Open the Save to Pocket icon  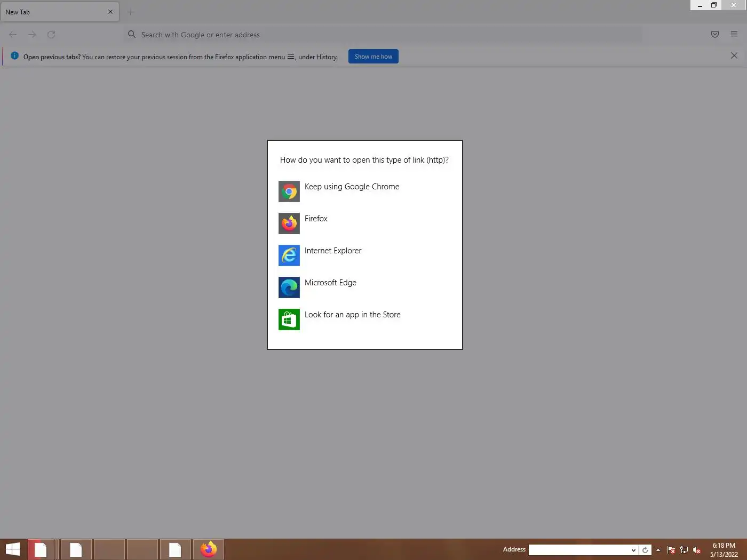coord(715,35)
